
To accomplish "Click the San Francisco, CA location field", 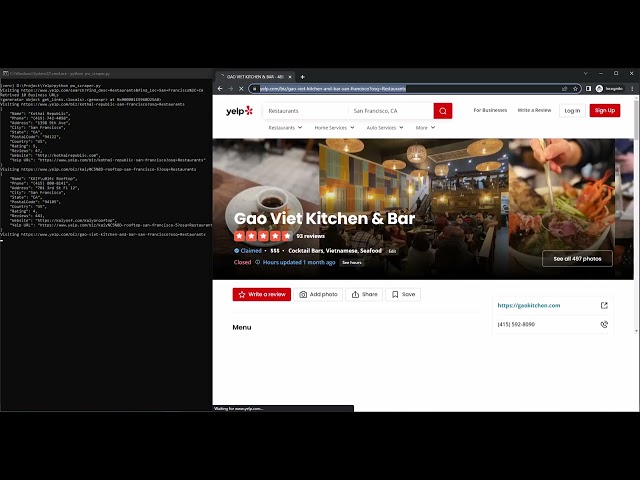I will (391, 111).
